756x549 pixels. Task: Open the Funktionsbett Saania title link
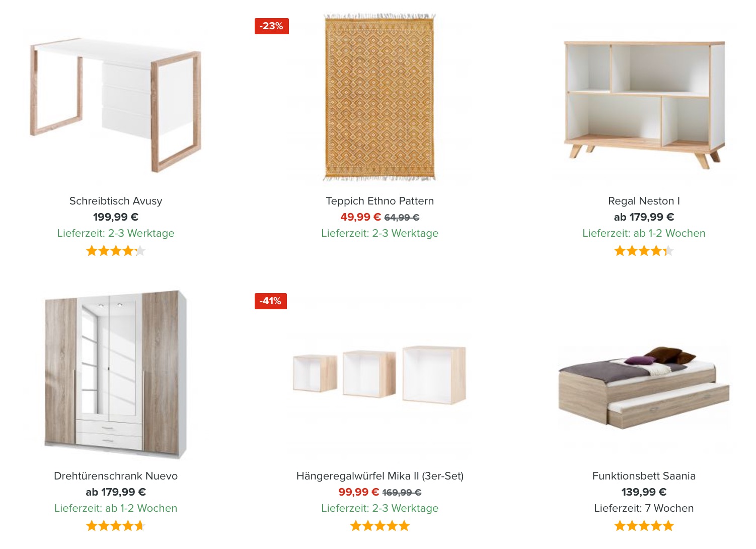pyautogui.click(x=644, y=476)
